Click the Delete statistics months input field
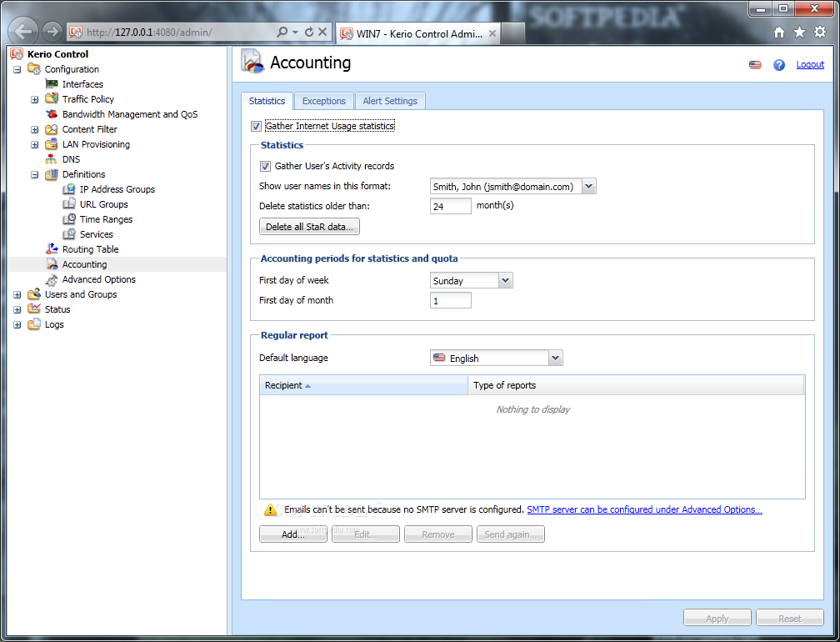Viewport: 840px width, 642px height. pyautogui.click(x=451, y=206)
